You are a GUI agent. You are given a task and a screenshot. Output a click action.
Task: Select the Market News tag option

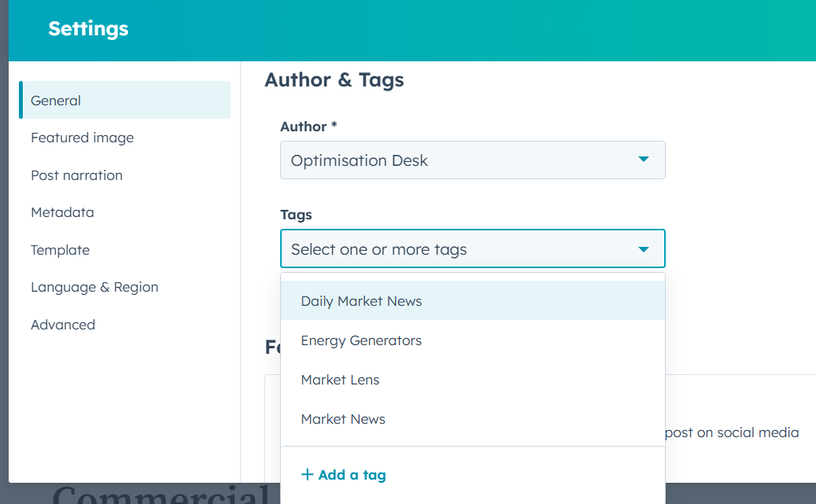pos(343,419)
